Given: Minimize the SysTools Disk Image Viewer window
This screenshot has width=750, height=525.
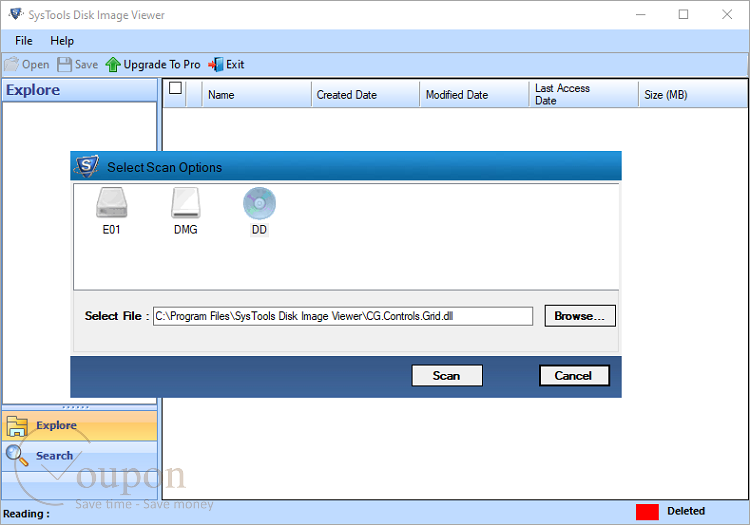Looking at the screenshot, I should [640, 14].
